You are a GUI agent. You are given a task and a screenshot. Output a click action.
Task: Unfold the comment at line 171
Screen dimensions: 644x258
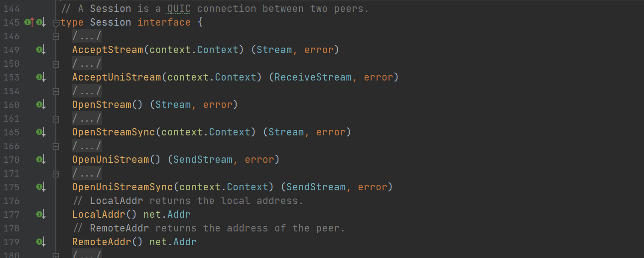56,174
